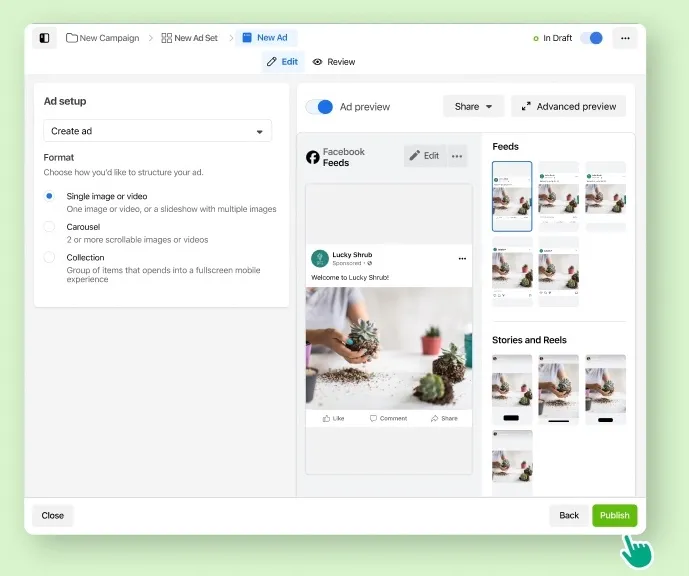Click the succulent ad image
This screenshot has height=576, width=689.
[x=389, y=348]
